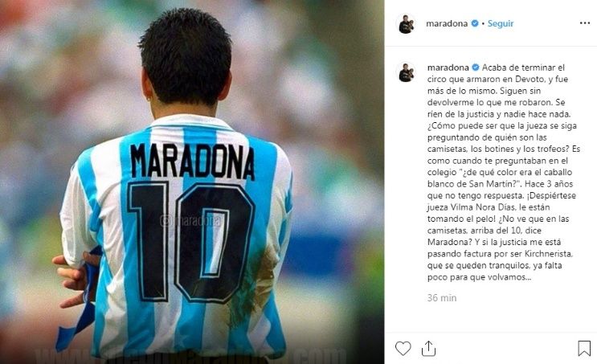
Task: Click the number 10 on the jersey
Action: pos(191,242)
